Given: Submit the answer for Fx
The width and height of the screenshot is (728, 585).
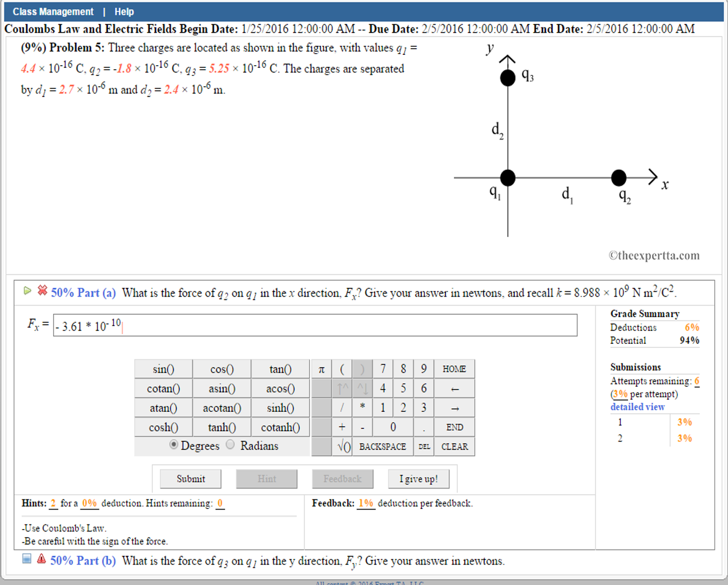Looking at the screenshot, I should tap(191, 479).
